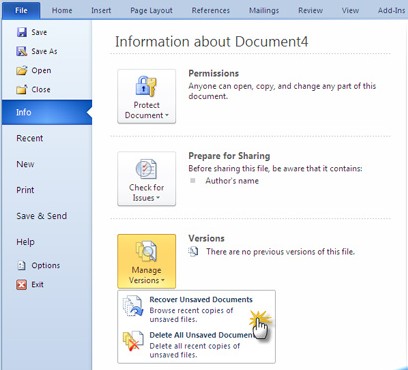Choose Recover Unsaved Documents menu entry
This screenshot has height=370, width=408.
tap(196, 308)
